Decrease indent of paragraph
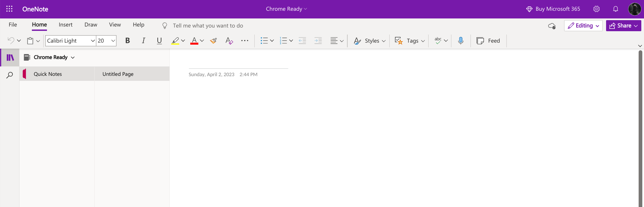The width and height of the screenshot is (644, 207). click(x=302, y=41)
